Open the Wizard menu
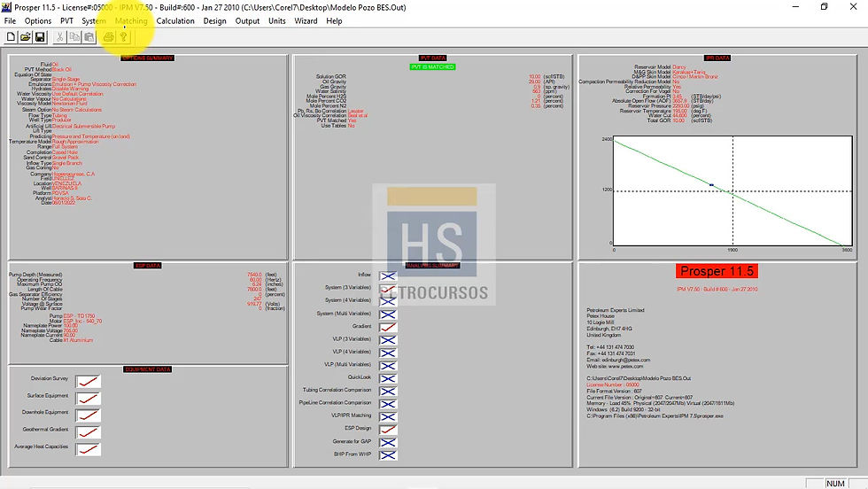Viewport: 868px width, 489px height. [306, 21]
